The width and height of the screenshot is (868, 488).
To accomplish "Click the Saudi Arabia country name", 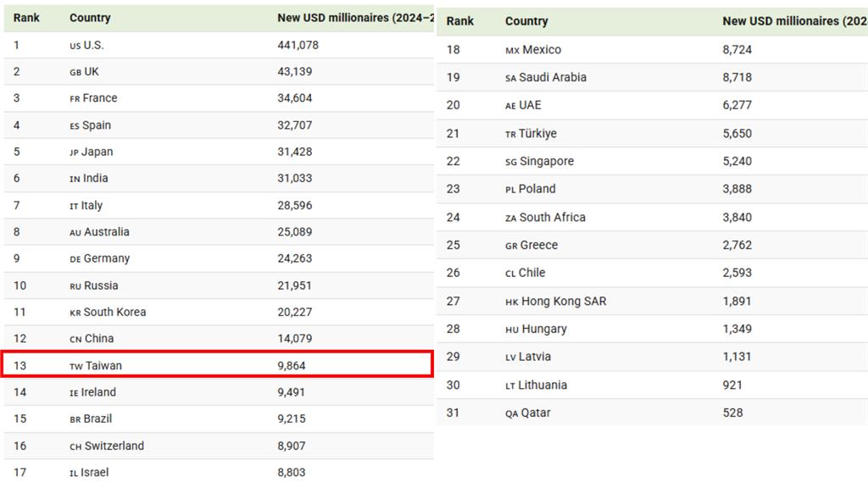I will pyautogui.click(x=553, y=77).
